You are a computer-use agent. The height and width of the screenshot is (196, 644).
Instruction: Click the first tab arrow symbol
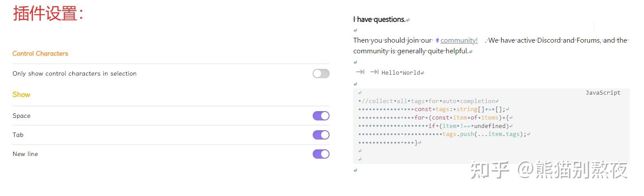360,72
